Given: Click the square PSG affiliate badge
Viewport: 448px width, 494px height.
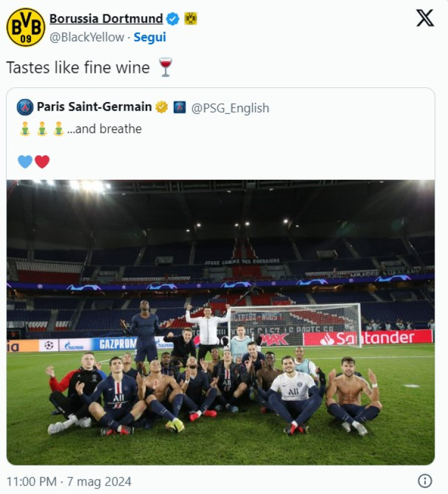Looking at the screenshot, I should [x=180, y=107].
